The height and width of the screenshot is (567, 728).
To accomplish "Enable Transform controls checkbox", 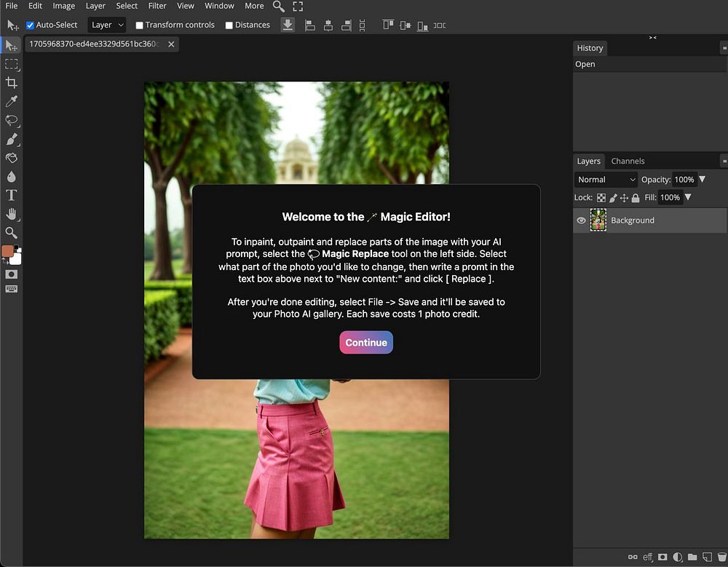I will coord(140,25).
